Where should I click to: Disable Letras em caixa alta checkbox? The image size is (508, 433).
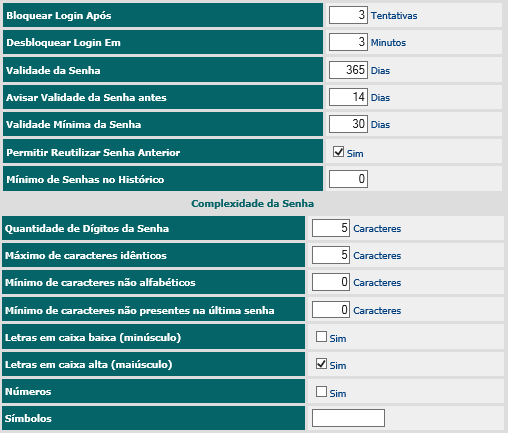321,364
